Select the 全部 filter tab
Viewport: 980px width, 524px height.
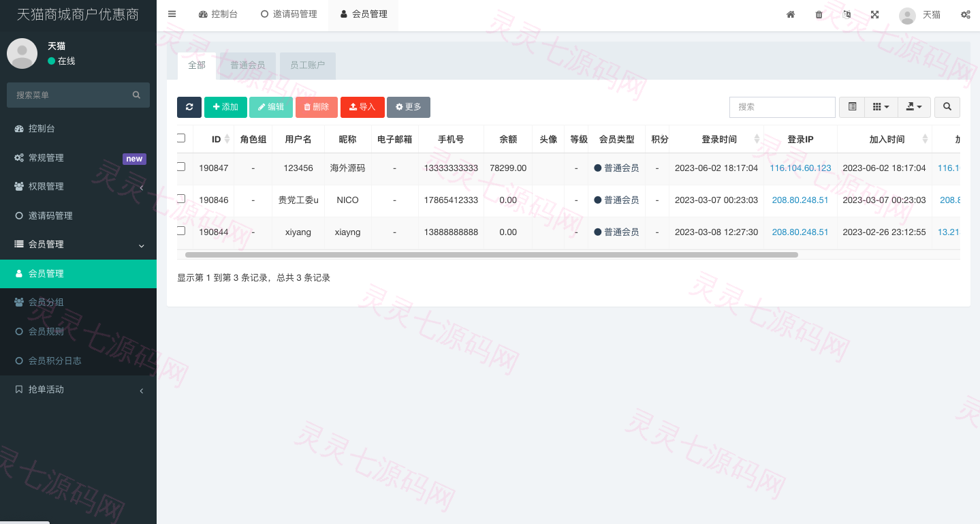point(197,65)
